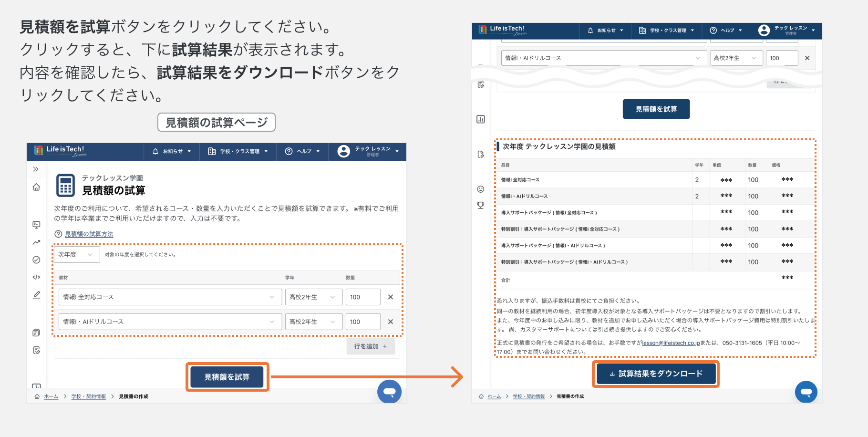This screenshot has height=437, width=868.
Task: Click the code brackets icon in left sidebar
Action: [x=36, y=277]
